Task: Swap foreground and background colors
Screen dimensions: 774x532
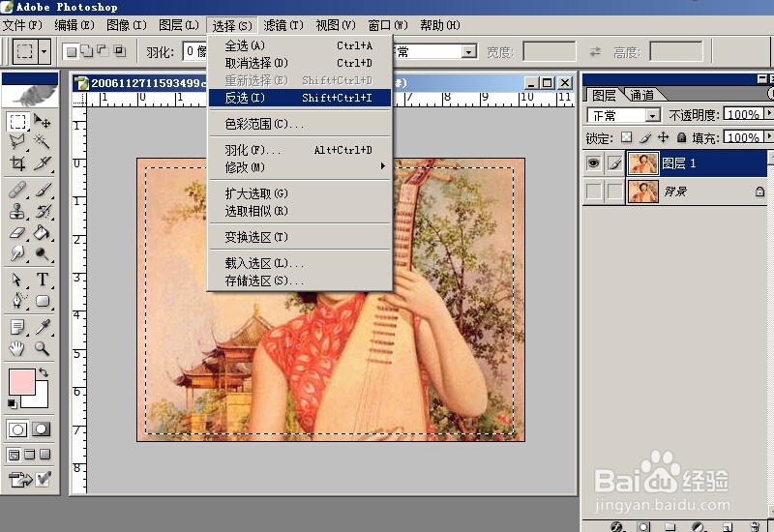Action: [x=44, y=372]
